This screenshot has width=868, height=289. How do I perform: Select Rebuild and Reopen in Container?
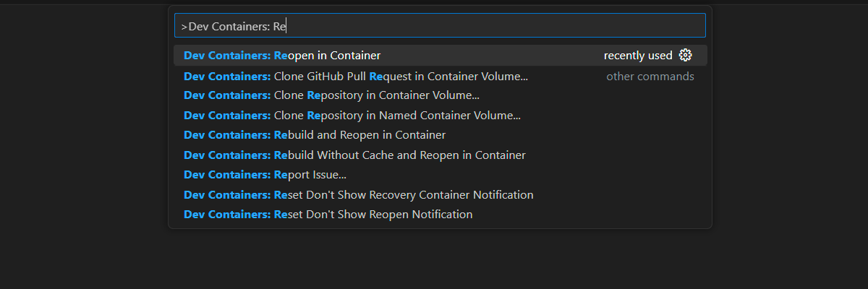(440, 135)
